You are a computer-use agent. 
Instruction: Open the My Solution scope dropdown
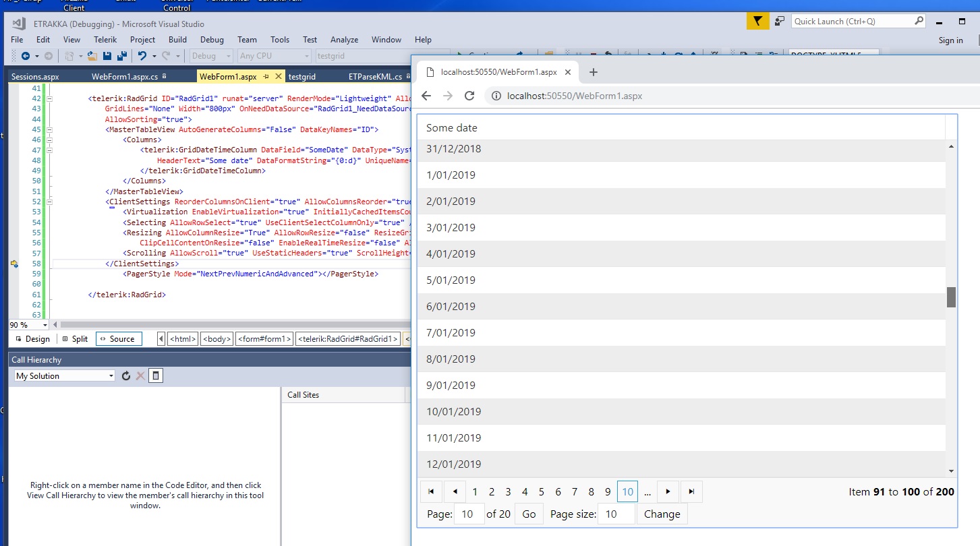pos(111,376)
